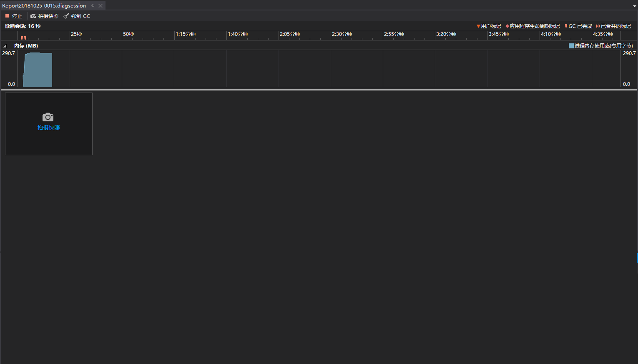
Task: Force garbage collection with 强制 GC
Action: [77, 16]
